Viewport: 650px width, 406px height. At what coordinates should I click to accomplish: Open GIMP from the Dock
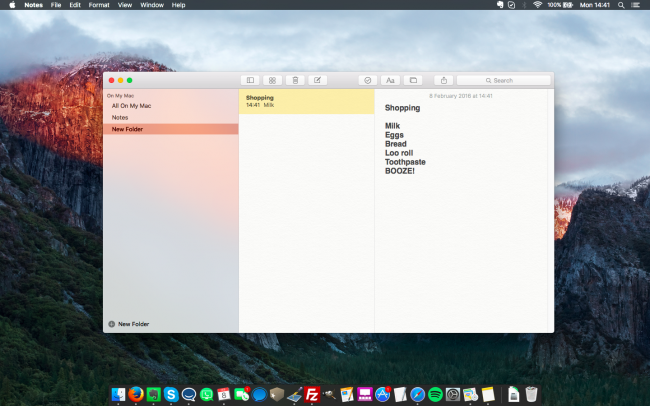330,394
